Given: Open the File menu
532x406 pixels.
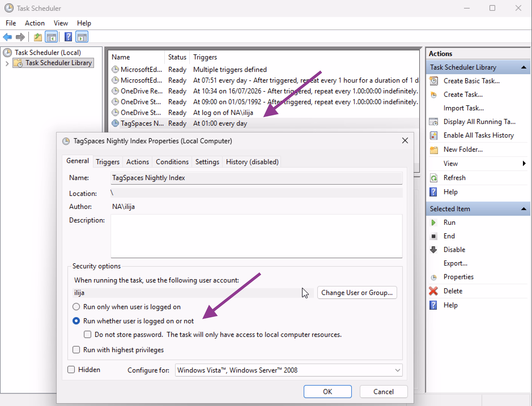Looking at the screenshot, I should [x=11, y=23].
